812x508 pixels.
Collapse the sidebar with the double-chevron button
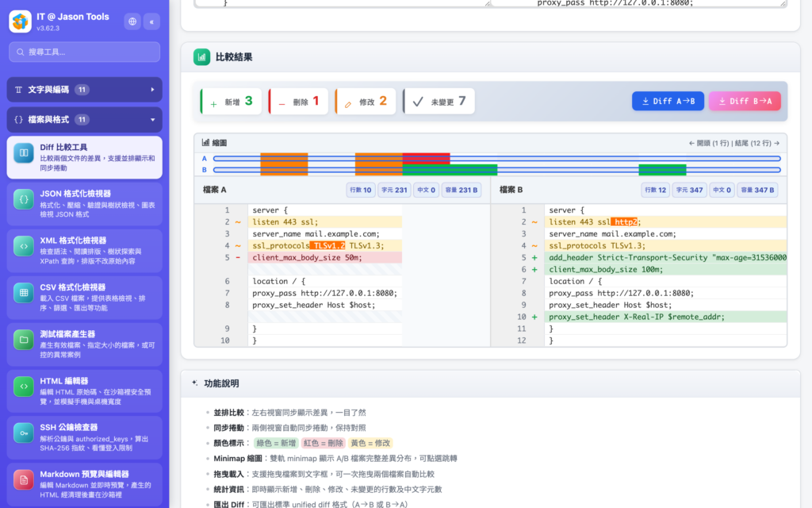coord(151,21)
